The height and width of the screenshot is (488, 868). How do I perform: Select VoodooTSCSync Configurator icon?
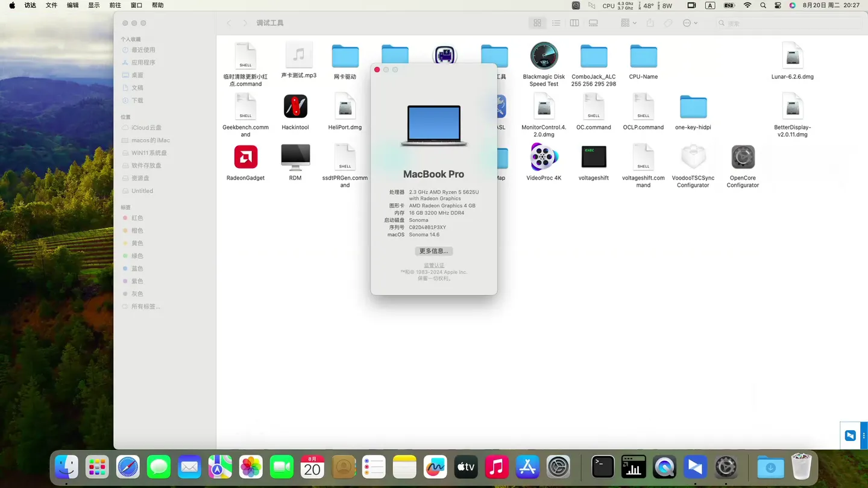693,157
